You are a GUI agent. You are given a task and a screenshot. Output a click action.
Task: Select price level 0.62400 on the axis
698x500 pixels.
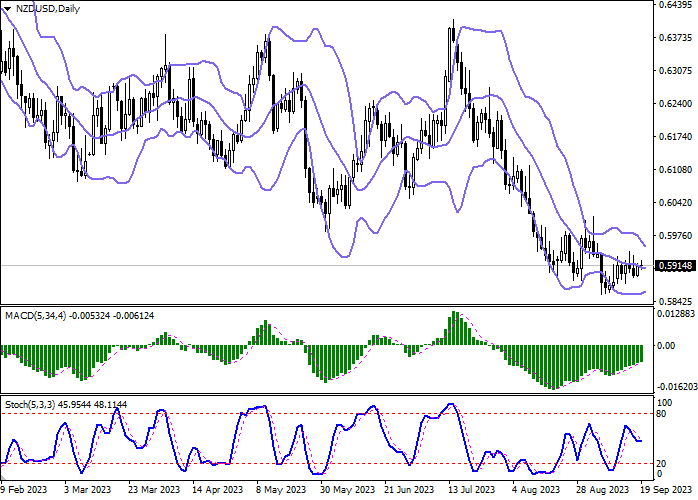pyautogui.click(x=675, y=103)
